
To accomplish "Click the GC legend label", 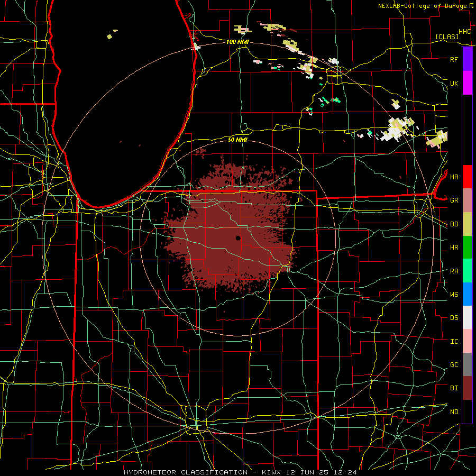I will point(454,364).
